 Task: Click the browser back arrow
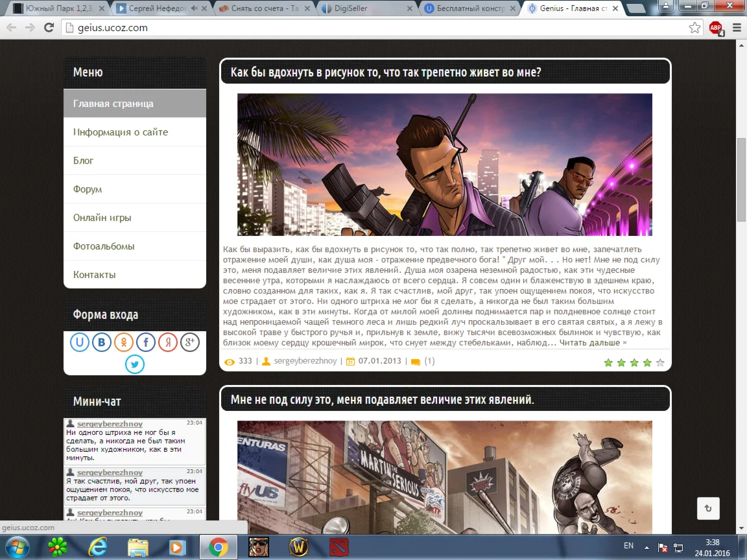(x=12, y=28)
